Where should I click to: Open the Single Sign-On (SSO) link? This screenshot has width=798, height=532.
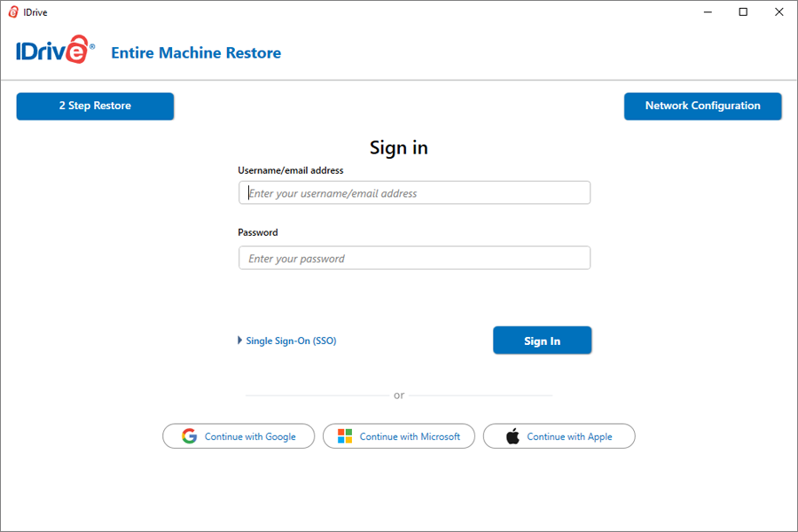click(291, 340)
